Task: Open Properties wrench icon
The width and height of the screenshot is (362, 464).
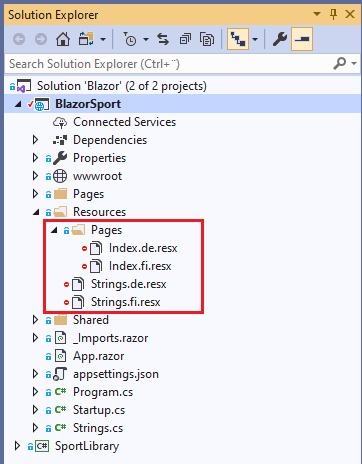Action: coord(280,39)
